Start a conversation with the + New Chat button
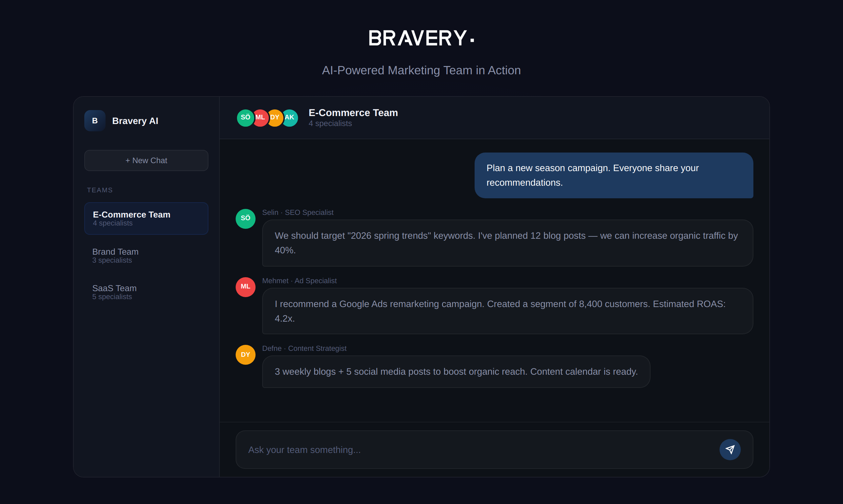The image size is (843, 504). 146,160
